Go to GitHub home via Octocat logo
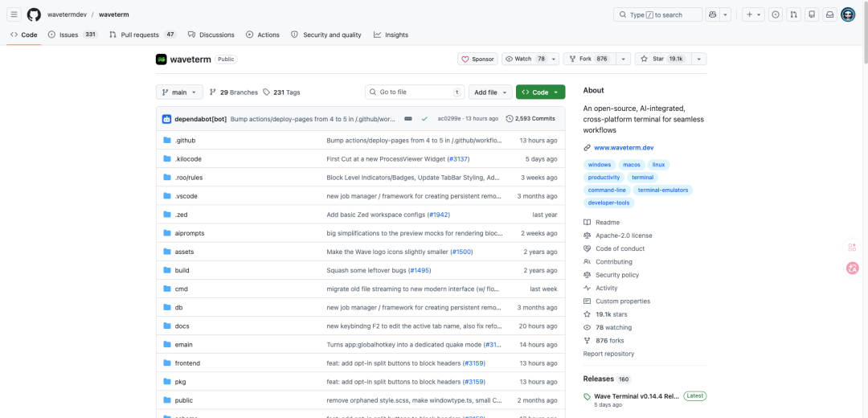 [34, 14]
